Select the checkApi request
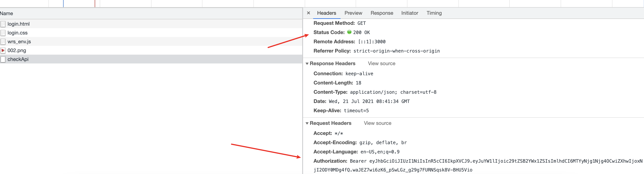The width and height of the screenshot is (644, 174). [x=151, y=59]
